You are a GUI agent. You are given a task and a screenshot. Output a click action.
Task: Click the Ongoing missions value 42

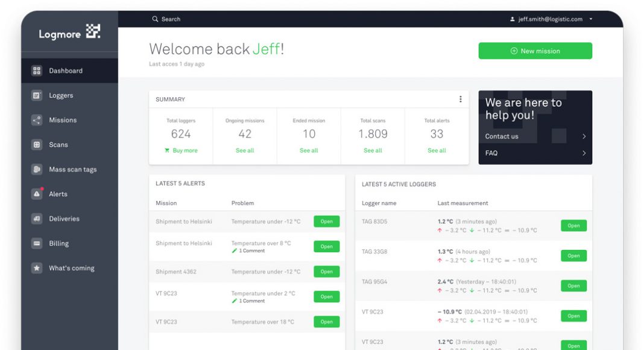[x=245, y=134]
